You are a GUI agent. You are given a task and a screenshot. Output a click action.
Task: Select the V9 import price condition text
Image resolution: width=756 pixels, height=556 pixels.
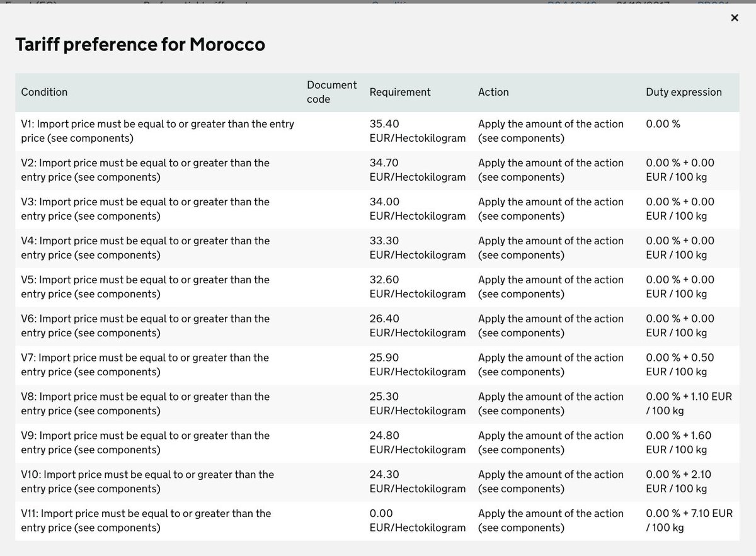[x=145, y=443]
